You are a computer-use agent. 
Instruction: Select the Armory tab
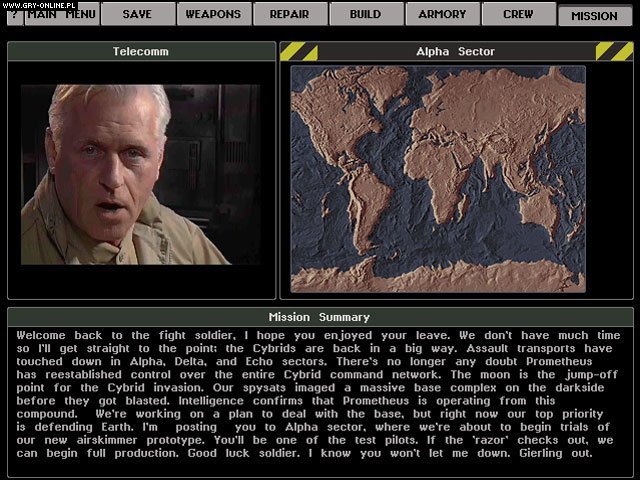[x=442, y=14]
